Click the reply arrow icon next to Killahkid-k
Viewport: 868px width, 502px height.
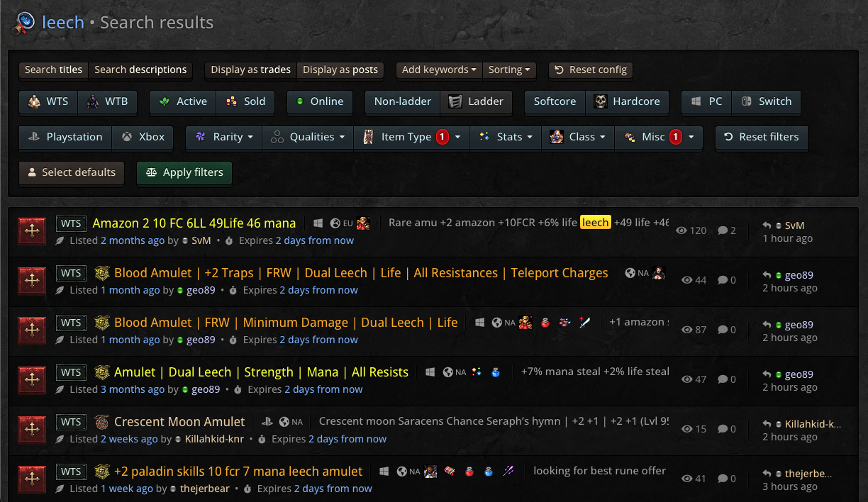tap(767, 423)
